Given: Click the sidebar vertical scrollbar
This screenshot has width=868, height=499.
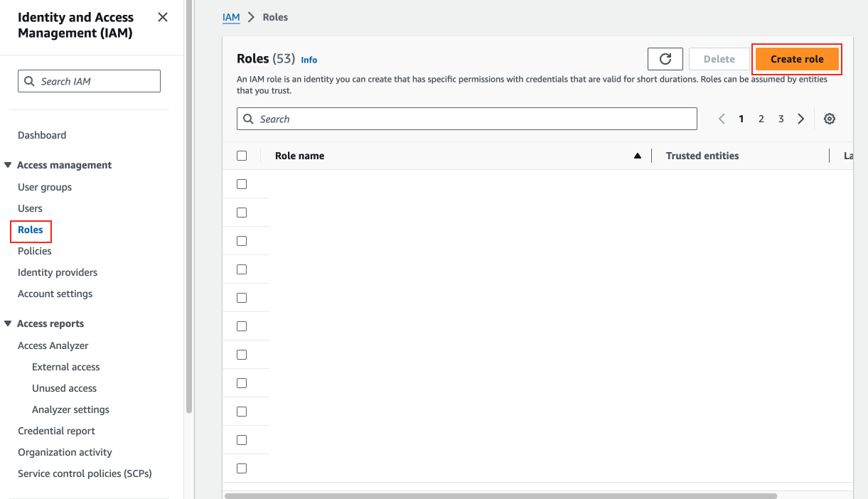Looking at the screenshot, I should pyautogui.click(x=189, y=206).
